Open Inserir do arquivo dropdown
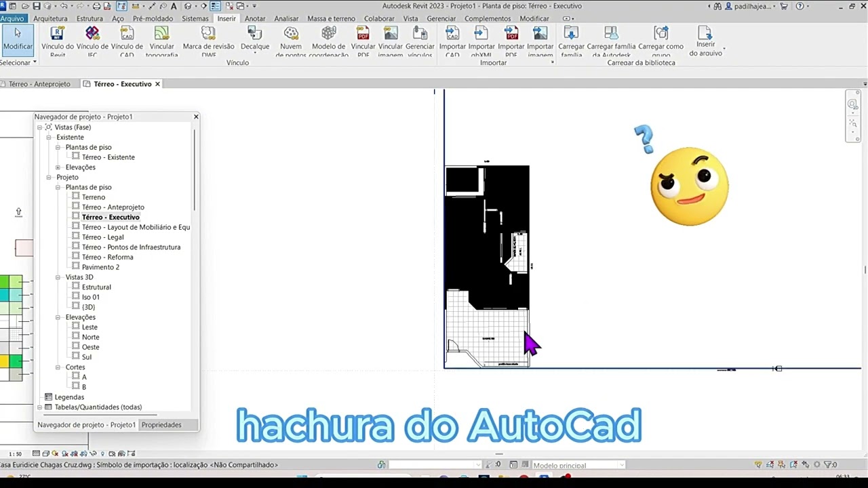 click(724, 49)
